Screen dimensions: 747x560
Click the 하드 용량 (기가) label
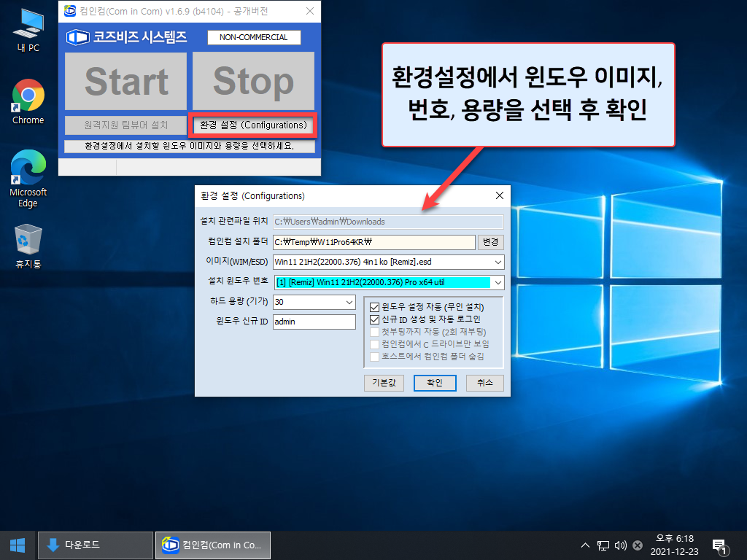pyautogui.click(x=239, y=301)
